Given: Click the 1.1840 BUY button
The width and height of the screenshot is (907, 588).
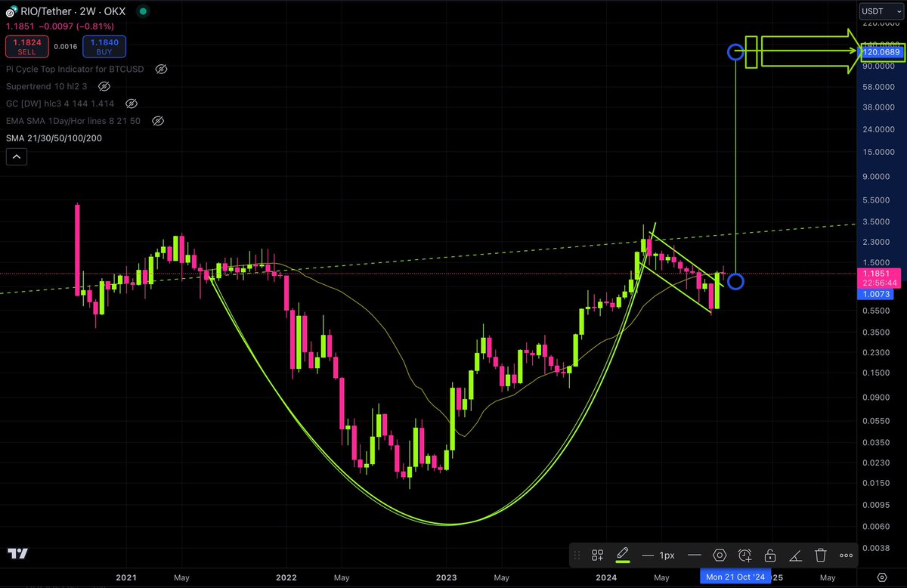Looking at the screenshot, I should 104,45.
